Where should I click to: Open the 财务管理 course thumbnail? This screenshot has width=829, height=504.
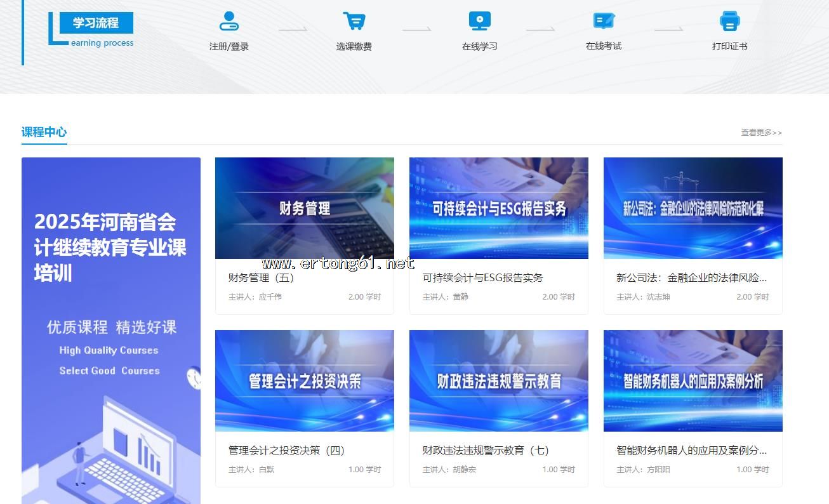click(x=305, y=208)
